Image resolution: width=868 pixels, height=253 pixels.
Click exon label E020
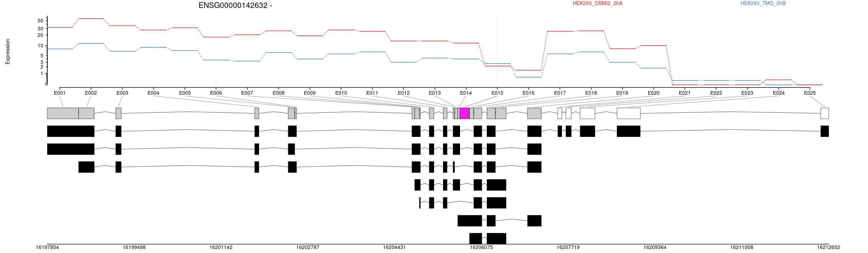[x=654, y=93]
